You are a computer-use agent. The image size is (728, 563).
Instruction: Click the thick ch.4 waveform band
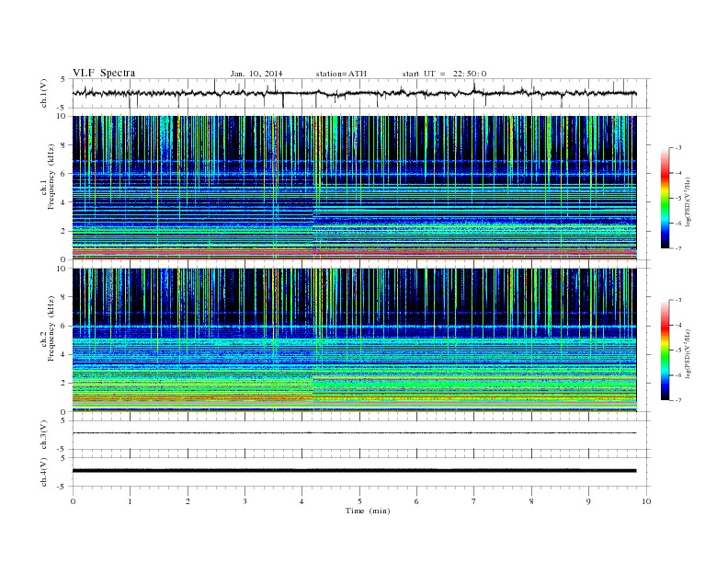[354, 471]
